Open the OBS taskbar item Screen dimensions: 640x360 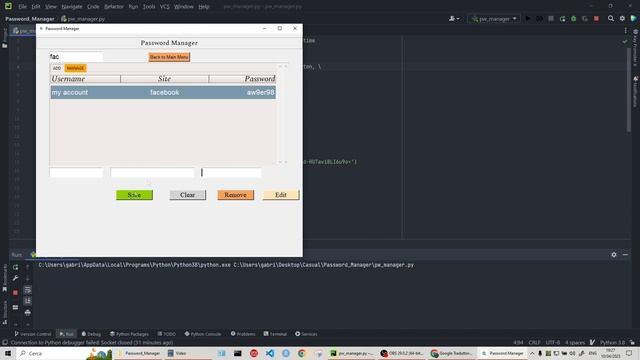point(402,353)
